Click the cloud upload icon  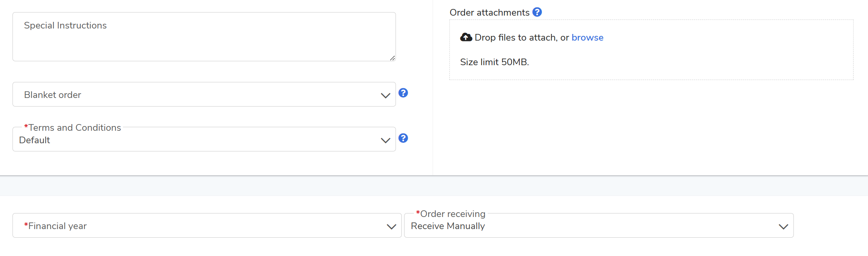point(466,37)
